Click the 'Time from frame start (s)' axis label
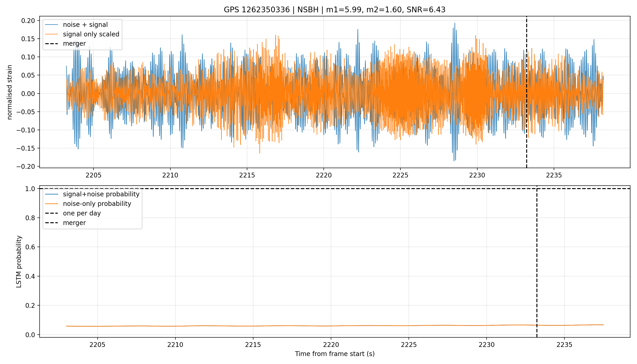The width and height of the screenshot is (637, 364). click(334, 354)
